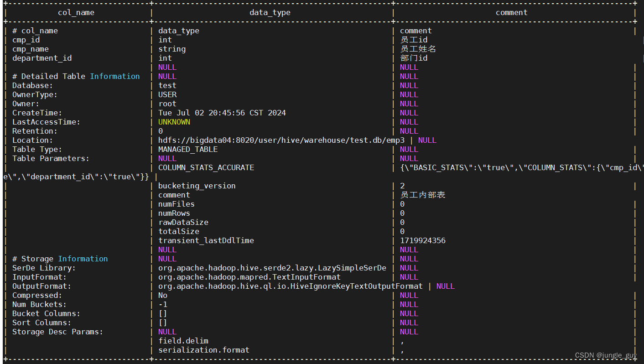Image resolution: width=644 pixels, height=364 pixels.
Task: Click the owner type value 'USER'
Action: pos(167,95)
